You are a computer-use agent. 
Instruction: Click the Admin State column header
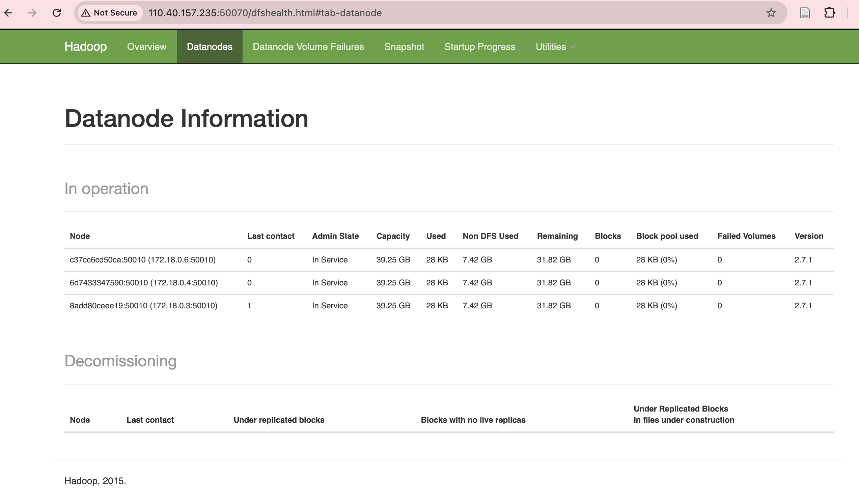point(335,236)
